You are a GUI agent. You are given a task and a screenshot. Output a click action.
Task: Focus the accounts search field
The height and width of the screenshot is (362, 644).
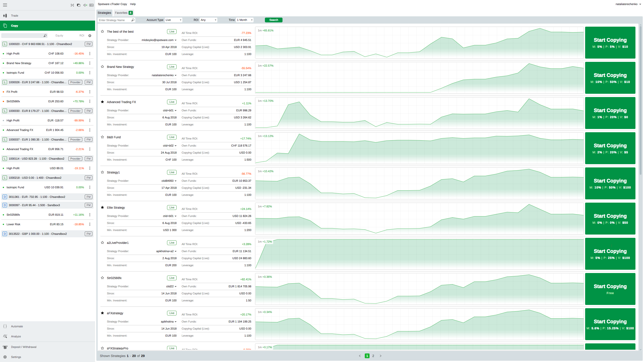[24, 36]
